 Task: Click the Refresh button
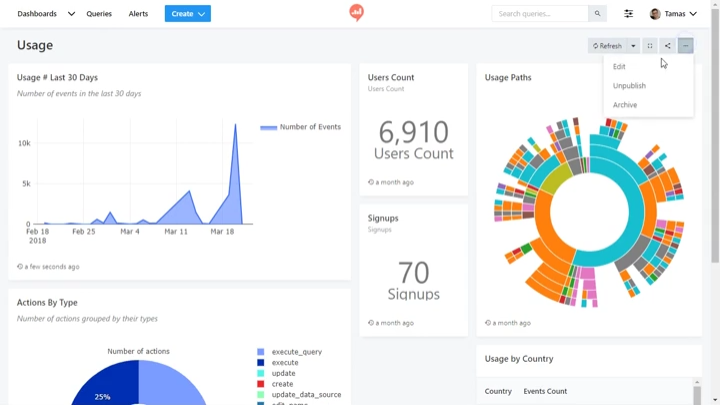(x=607, y=46)
